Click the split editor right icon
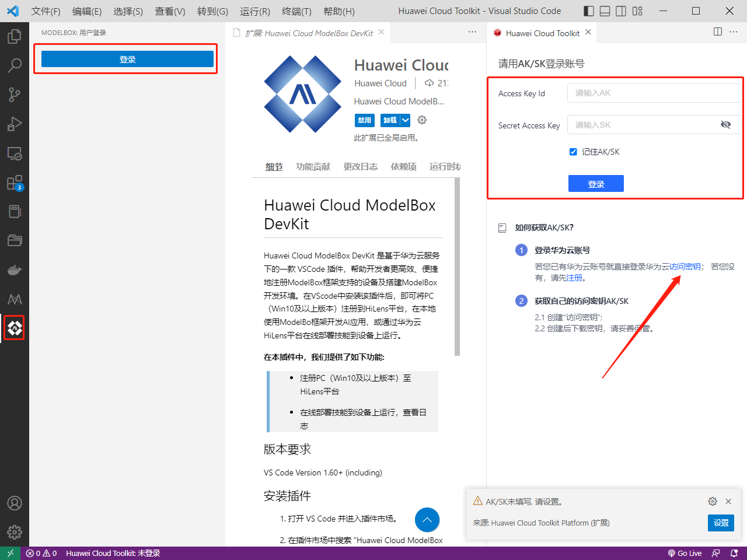747x560 pixels. tap(718, 32)
